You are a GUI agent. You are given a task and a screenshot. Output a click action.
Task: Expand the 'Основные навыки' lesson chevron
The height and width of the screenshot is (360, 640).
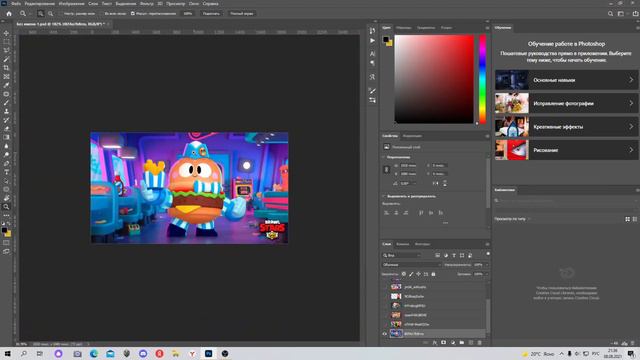coord(631,80)
